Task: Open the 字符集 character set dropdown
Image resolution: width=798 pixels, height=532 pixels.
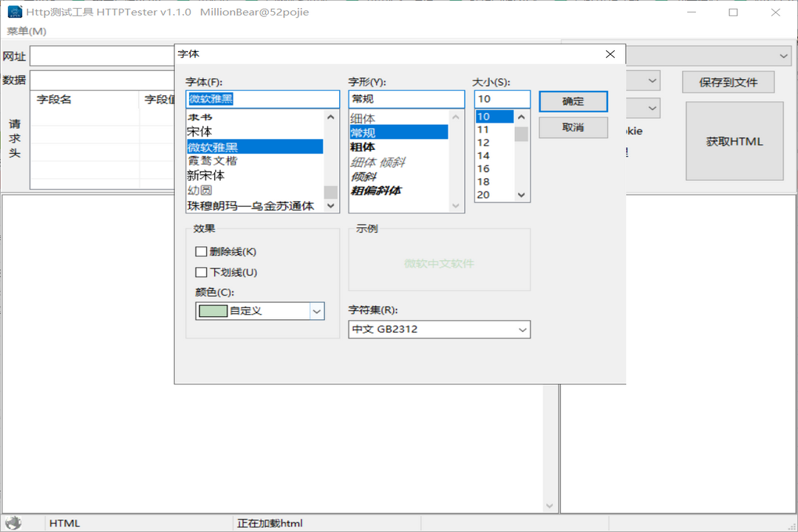Action: coord(522,330)
